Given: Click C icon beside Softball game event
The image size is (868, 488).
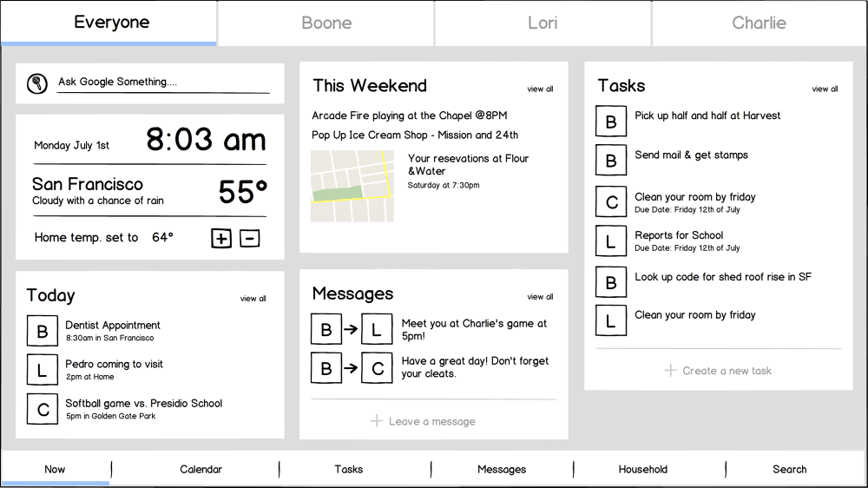Looking at the screenshot, I should click(42, 409).
